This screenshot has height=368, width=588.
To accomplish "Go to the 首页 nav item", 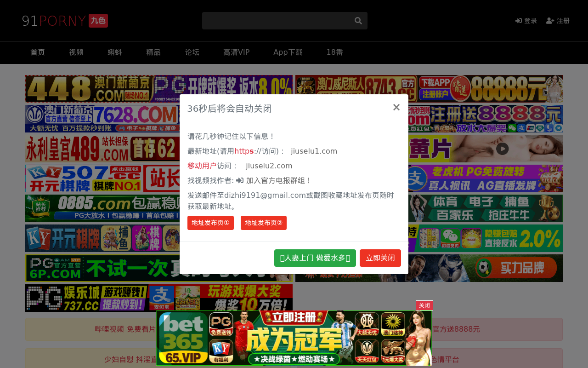I will pyautogui.click(x=38, y=52).
